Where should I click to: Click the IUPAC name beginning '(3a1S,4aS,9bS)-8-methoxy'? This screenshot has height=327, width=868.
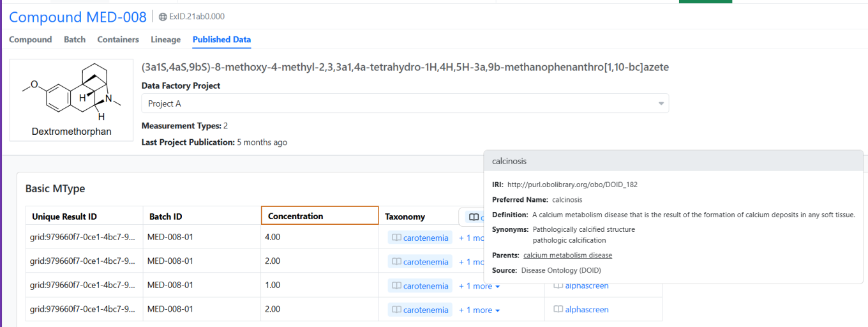click(405, 67)
